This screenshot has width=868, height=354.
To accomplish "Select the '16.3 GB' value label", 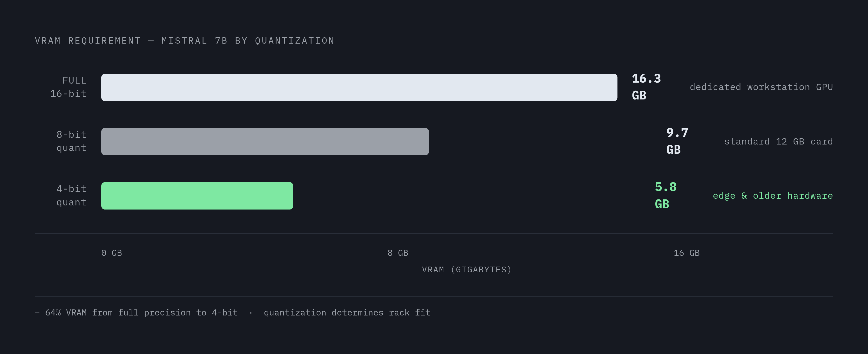I will click(646, 87).
